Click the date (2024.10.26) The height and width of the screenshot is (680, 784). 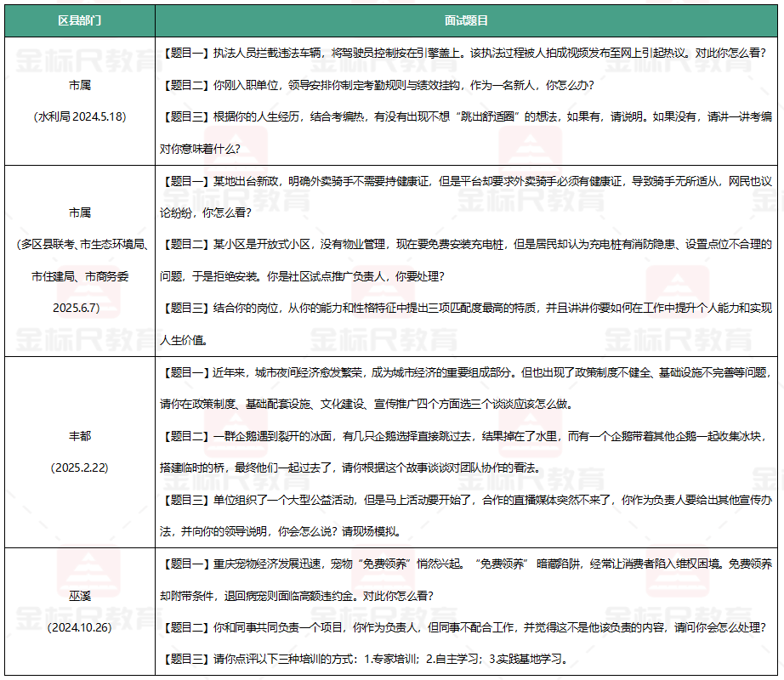coord(79,627)
